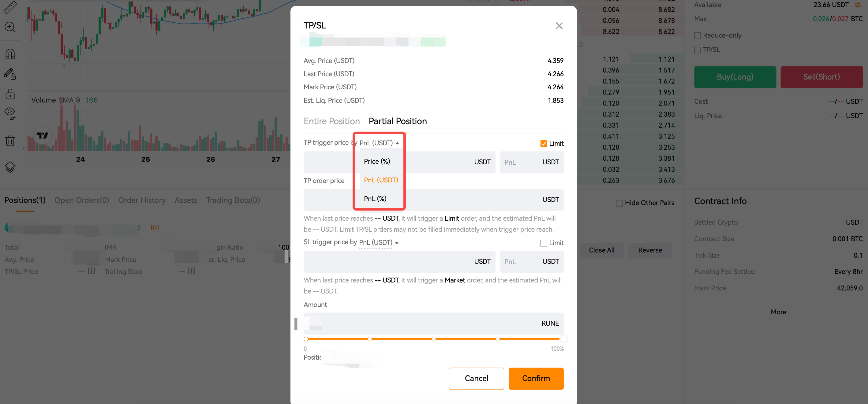Open the Order History tab
Screen dimensions: 868x404
141,200
